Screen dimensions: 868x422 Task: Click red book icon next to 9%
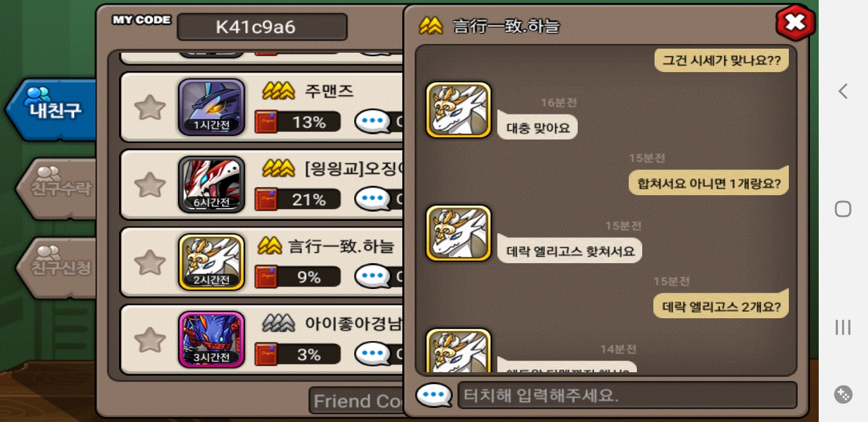[x=266, y=277]
